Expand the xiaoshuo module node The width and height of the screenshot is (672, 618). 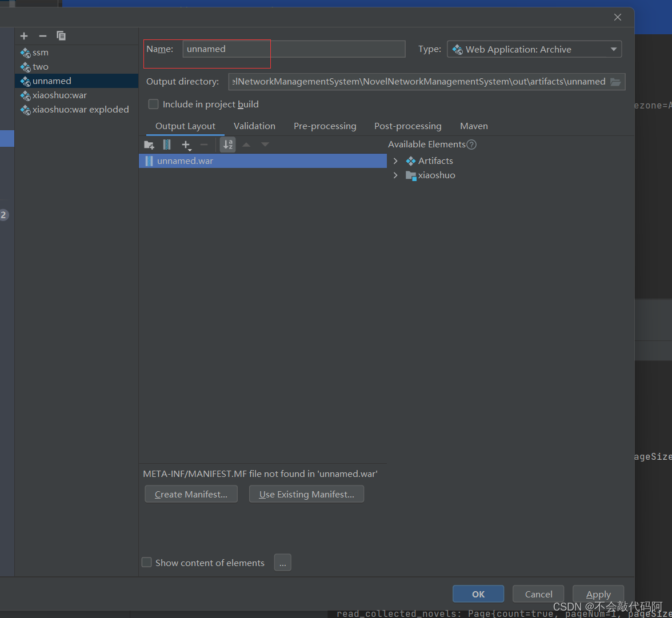395,175
